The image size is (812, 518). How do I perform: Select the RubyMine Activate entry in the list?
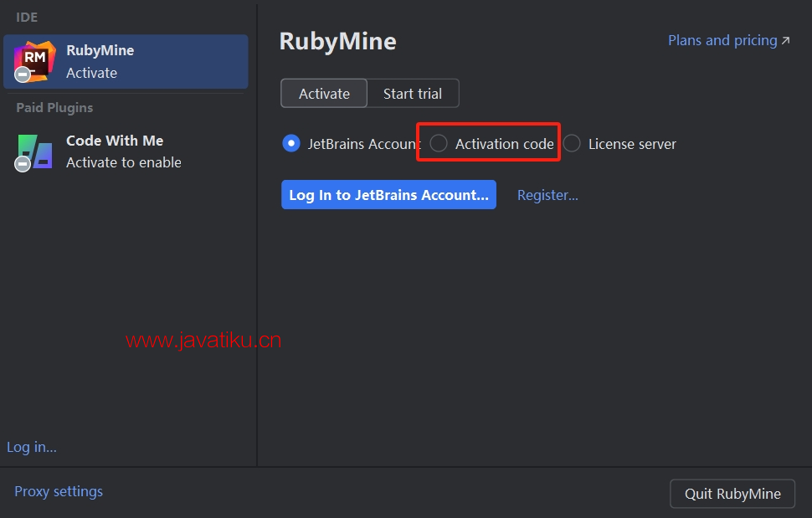click(126, 62)
